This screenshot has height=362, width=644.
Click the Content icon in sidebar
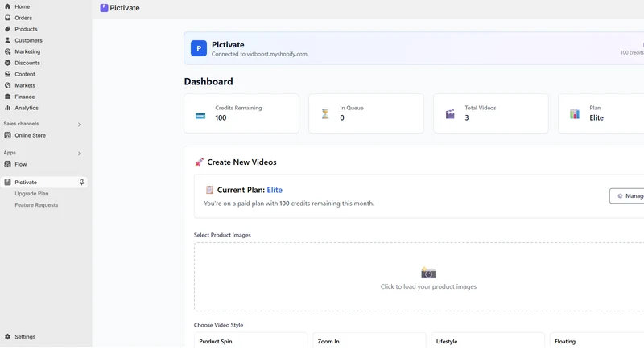coord(7,74)
